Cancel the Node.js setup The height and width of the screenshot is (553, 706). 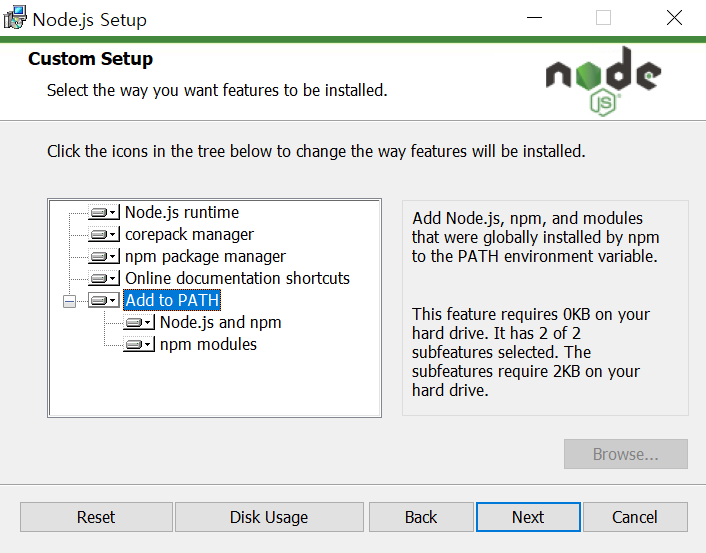pos(635,517)
